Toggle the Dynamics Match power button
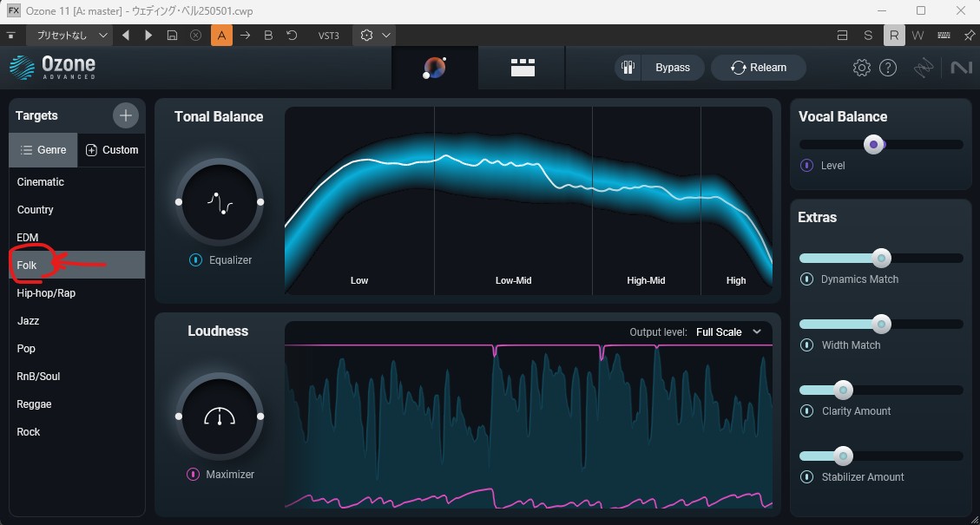The width and height of the screenshot is (980, 525). (x=807, y=279)
